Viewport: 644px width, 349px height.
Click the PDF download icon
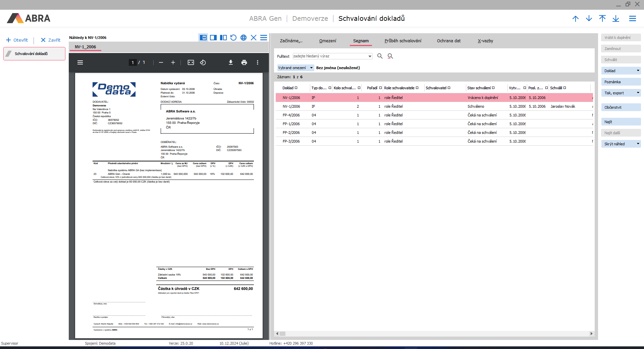[x=231, y=62]
